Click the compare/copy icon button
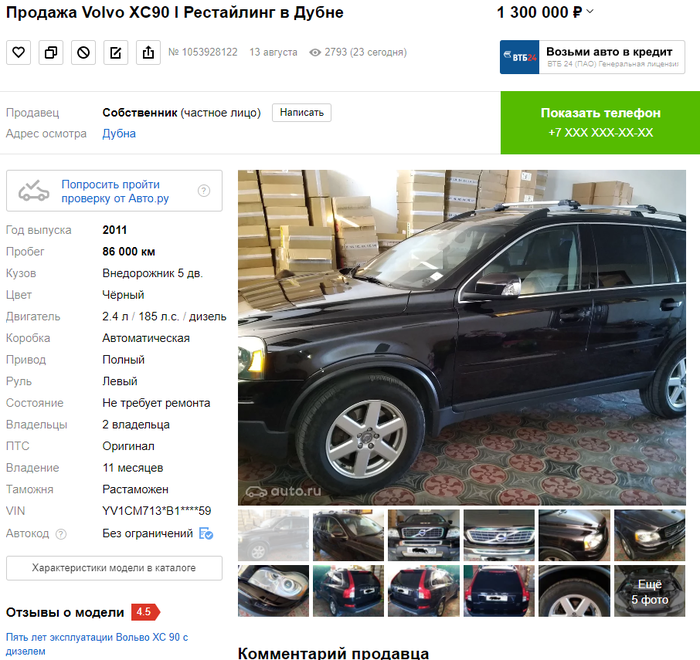The image size is (700, 660). (51, 53)
